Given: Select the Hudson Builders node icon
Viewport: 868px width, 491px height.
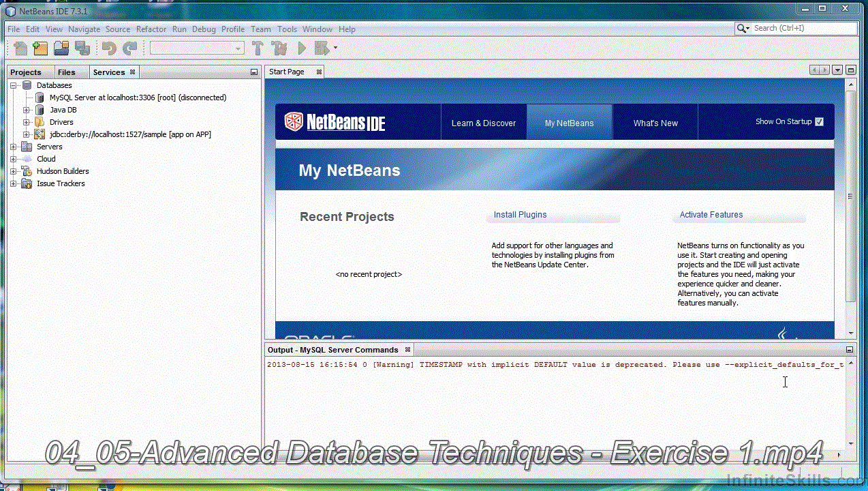Looking at the screenshot, I should (x=27, y=171).
